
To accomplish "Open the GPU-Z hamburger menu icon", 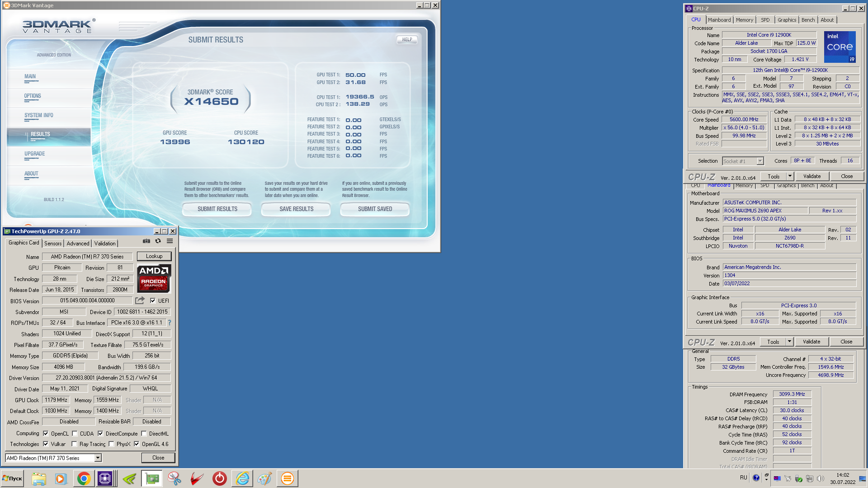I will click(170, 241).
